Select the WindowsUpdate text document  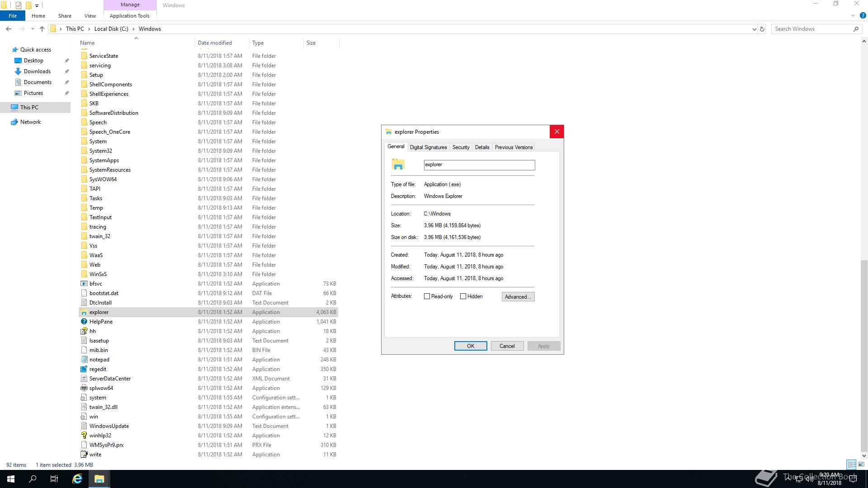point(208,426)
